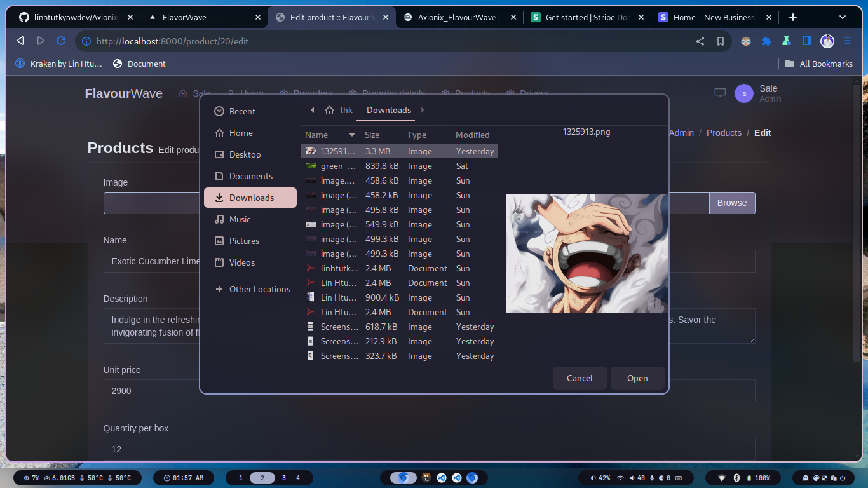Open the selected file
Viewport: 868px width, 488px height.
point(637,378)
